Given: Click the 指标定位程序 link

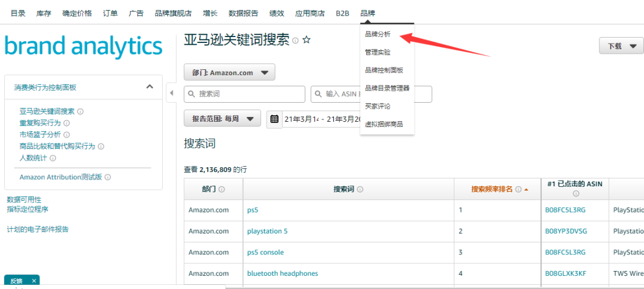Looking at the screenshot, I should click(27, 209).
